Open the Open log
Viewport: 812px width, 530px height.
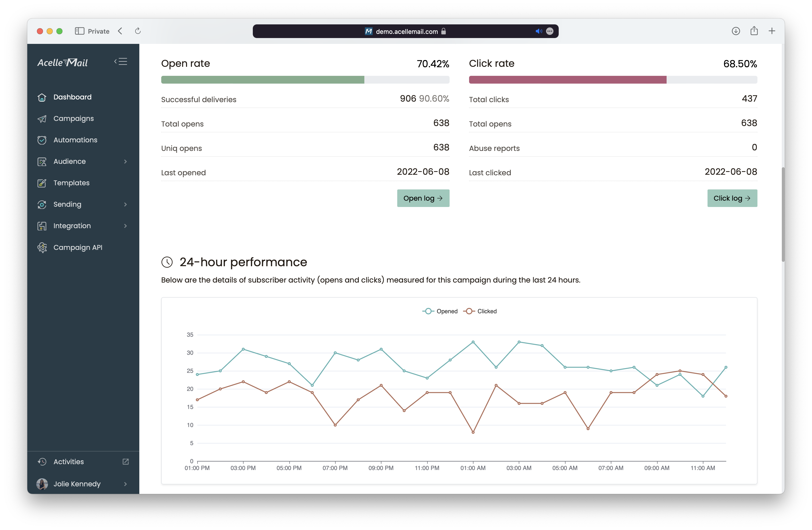tap(423, 198)
